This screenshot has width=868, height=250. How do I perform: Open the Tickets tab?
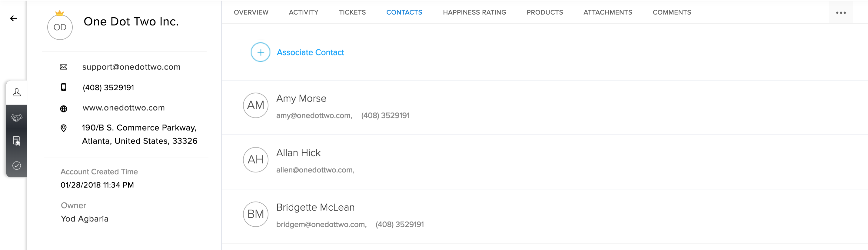click(x=352, y=12)
